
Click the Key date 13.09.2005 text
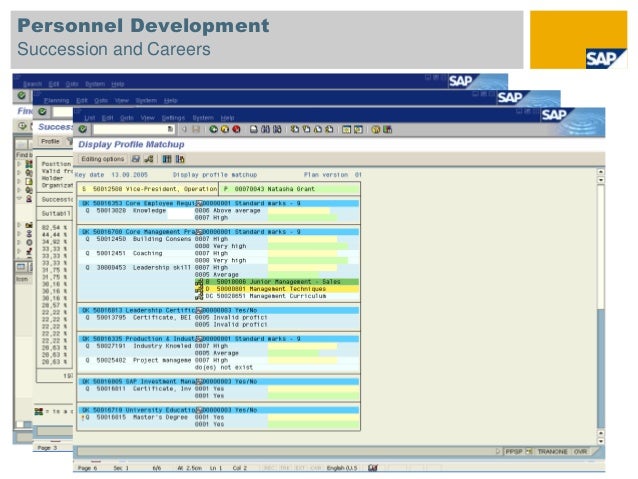[111, 175]
